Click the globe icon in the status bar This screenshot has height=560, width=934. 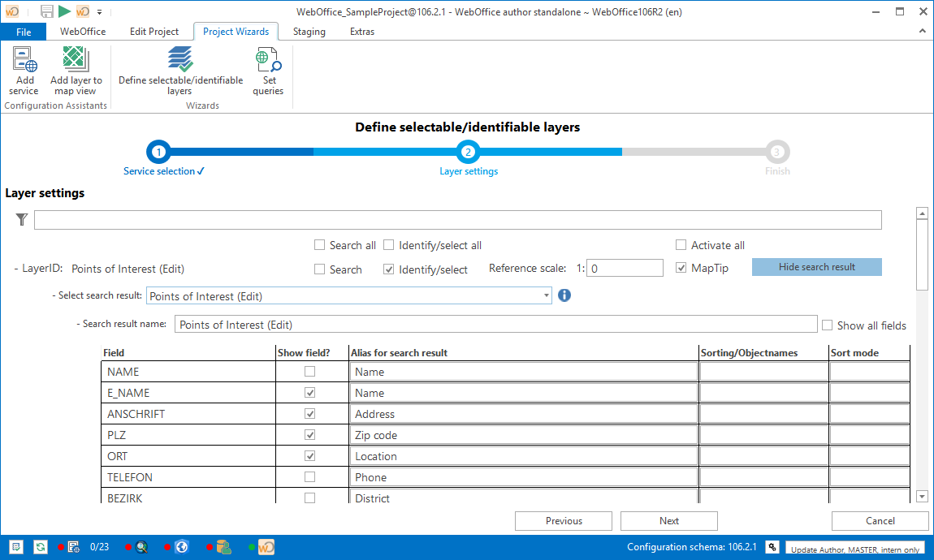pyautogui.click(x=182, y=546)
